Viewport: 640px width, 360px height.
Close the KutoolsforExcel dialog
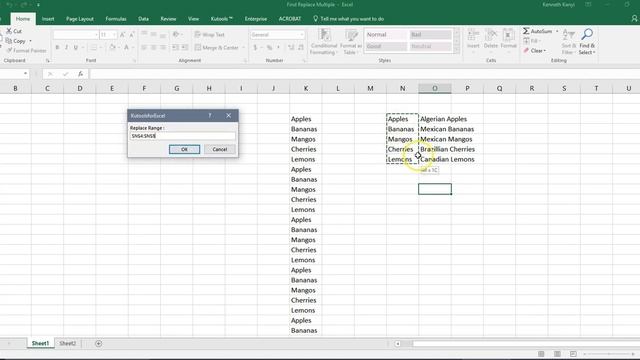tap(229, 116)
